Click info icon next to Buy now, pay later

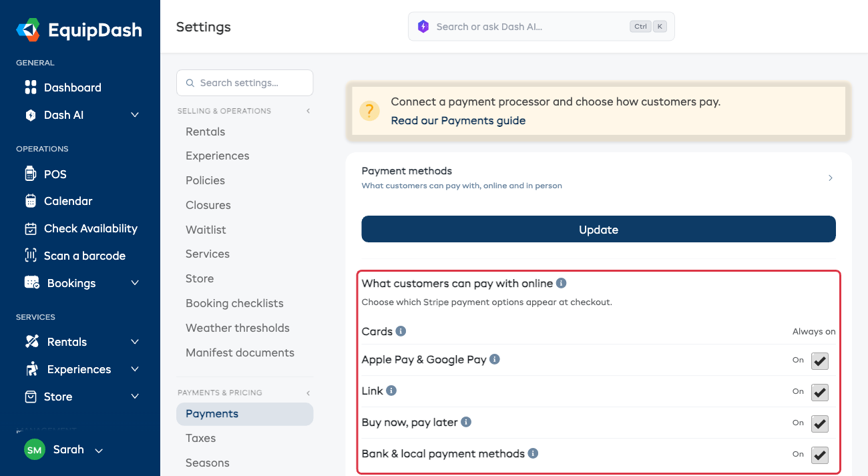click(x=466, y=422)
